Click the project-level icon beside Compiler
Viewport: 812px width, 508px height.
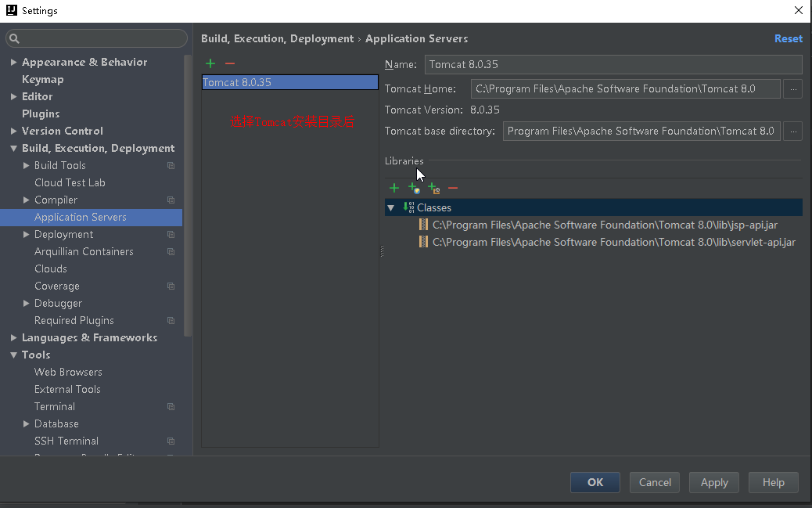coord(171,200)
